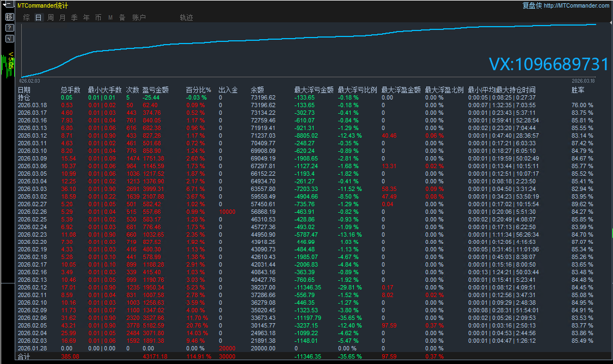Open help with the question mark icon
The width and height of the screenshot is (613, 364).
9,28
